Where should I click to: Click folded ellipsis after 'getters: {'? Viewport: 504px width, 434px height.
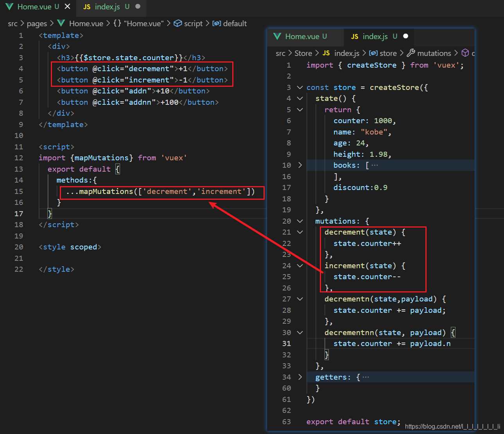click(366, 377)
